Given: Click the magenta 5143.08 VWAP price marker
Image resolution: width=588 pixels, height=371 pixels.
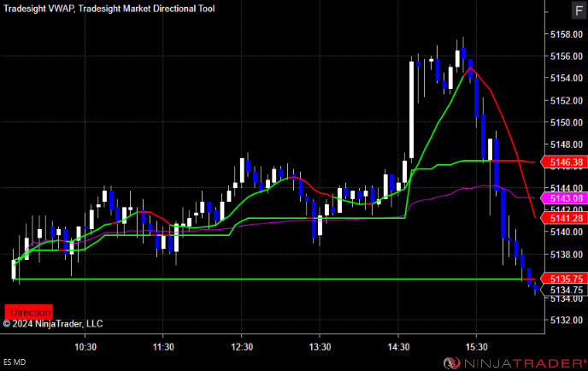Looking at the screenshot, I should point(564,198).
